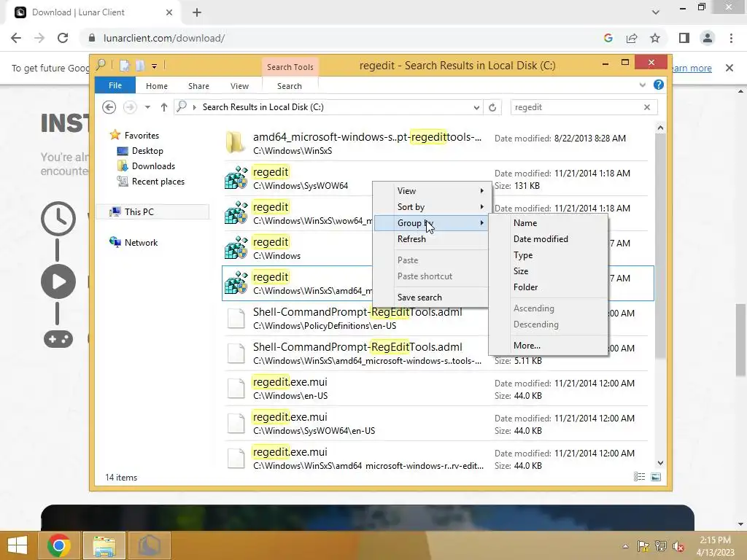Viewport: 747px width, 560px height.
Task: Open Chrome side panel icon
Action: [684, 38]
